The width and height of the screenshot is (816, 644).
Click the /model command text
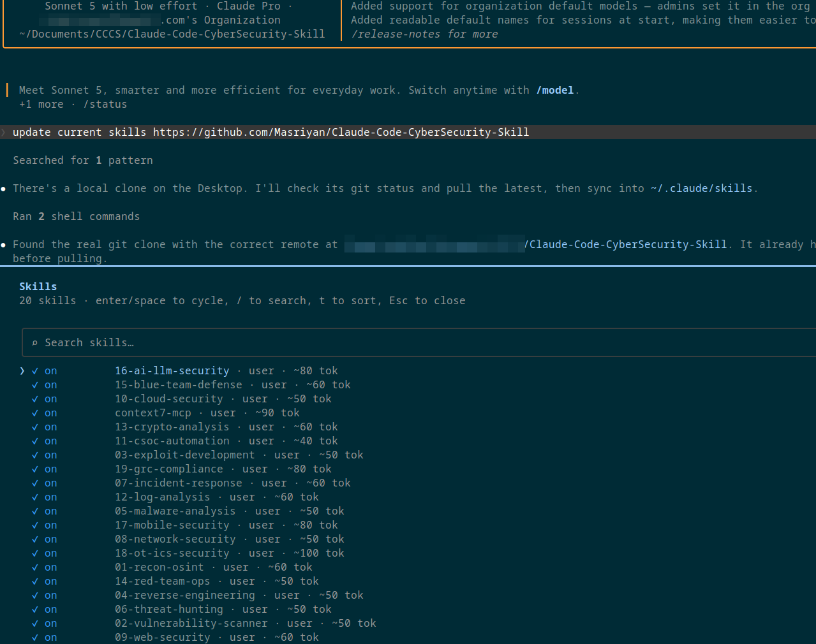tap(555, 91)
